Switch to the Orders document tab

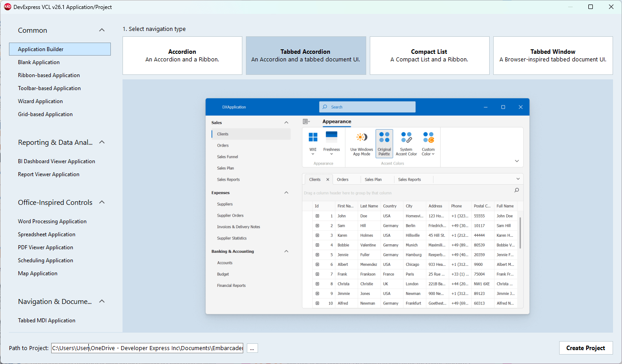(x=347, y=179)
